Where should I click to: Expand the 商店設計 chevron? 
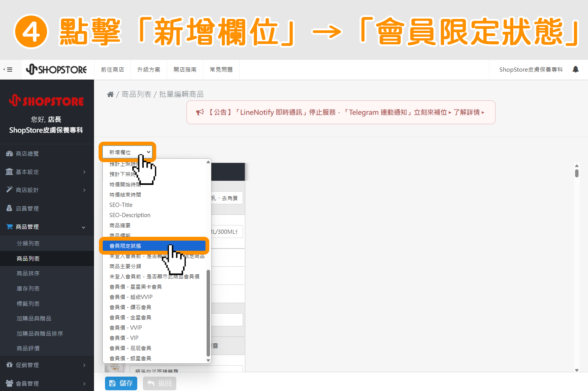(84, 190)
